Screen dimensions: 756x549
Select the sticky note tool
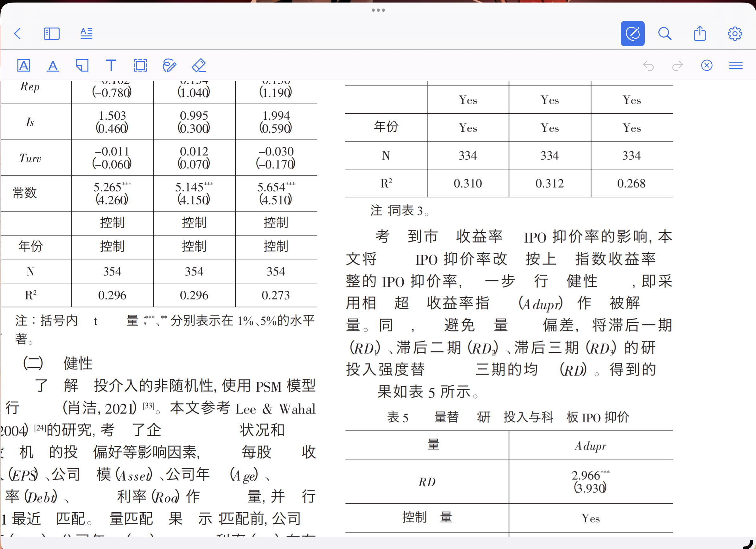coord(82,65)
